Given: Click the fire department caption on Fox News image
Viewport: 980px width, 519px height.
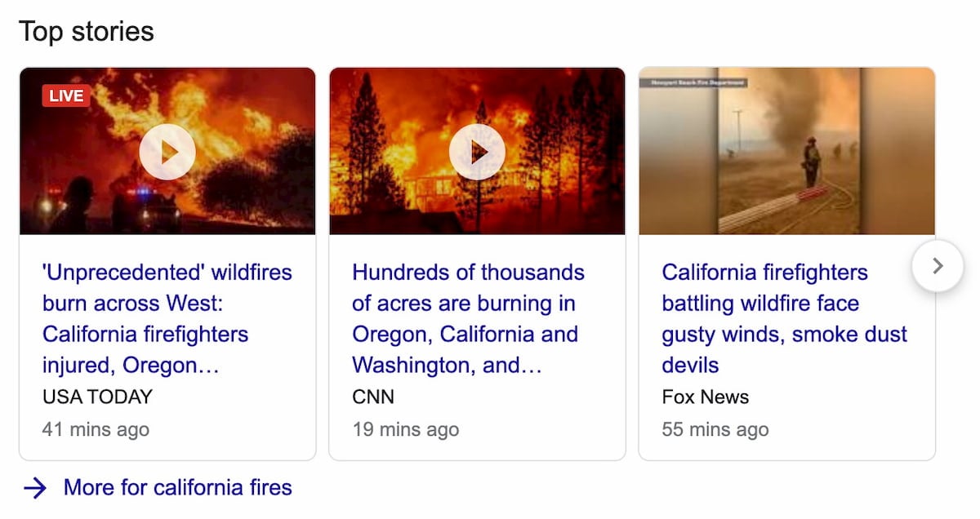Looking at the screenshot, I should coord(693,82).
